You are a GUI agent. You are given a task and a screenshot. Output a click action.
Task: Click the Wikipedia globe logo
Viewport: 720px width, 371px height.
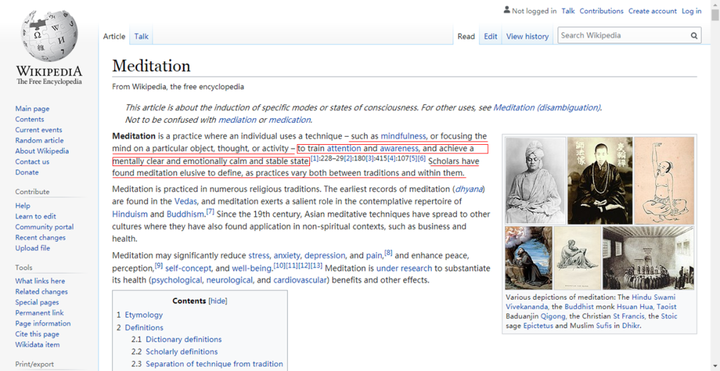(x=49, y=36)
